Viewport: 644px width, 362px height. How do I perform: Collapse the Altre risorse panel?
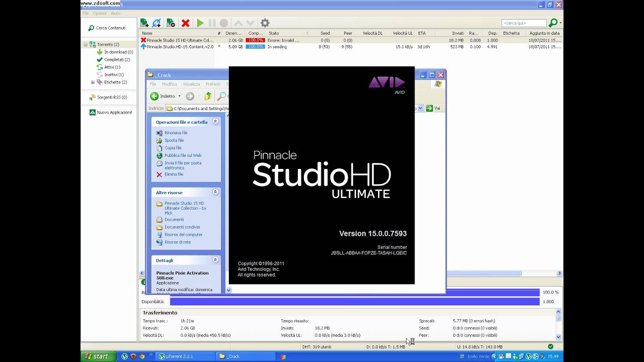pos(215,192)
